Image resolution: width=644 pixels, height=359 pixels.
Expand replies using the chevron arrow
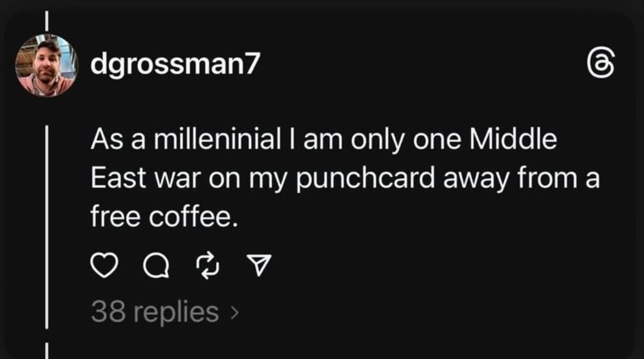pos(235,312)
